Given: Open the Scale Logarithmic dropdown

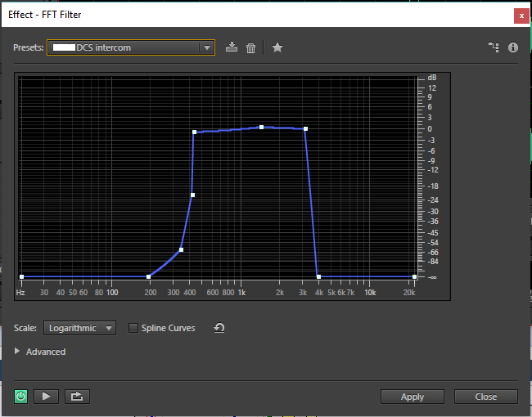Looking at the screenshot, I should click(x=79, y=328).
